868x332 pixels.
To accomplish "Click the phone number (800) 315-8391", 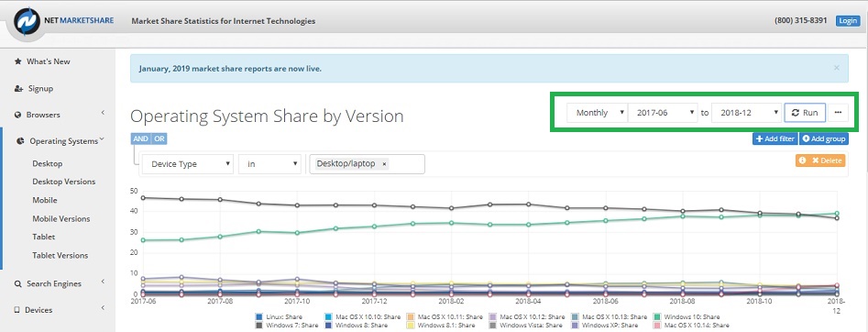I will [800, 20].
